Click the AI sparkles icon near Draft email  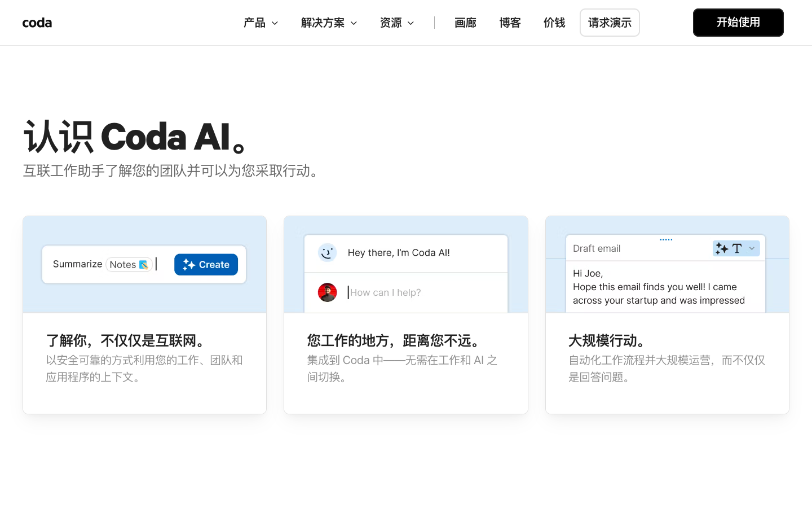point(722,248)
